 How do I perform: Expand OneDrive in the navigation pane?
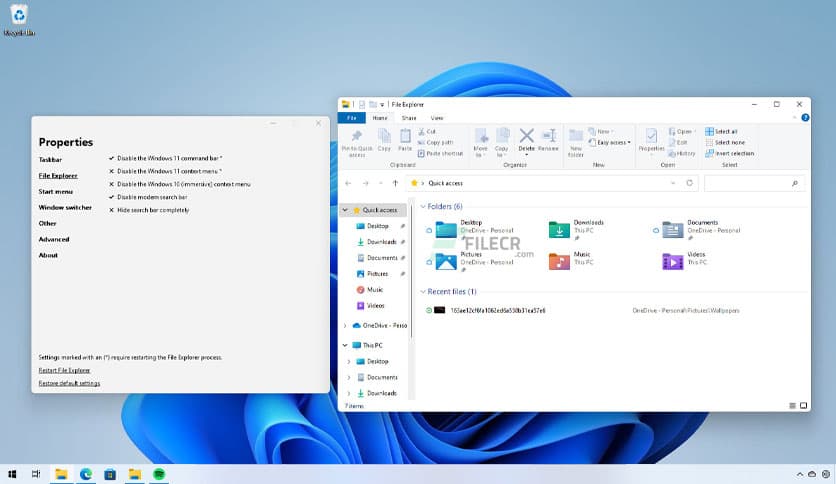click(346, 325)
